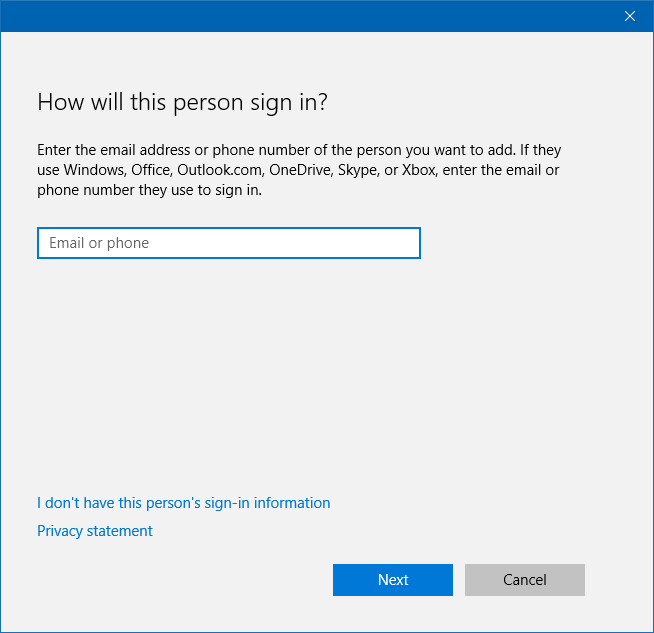Click the word "Xbox" in the description

pyautogui.click(x=418, y=170)
